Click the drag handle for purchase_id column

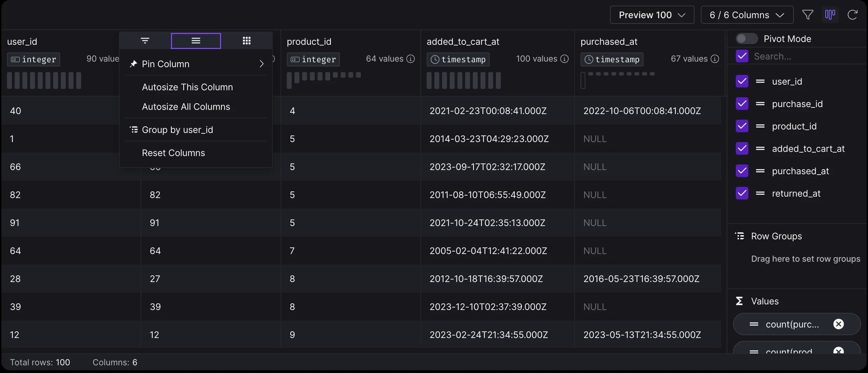760,104
